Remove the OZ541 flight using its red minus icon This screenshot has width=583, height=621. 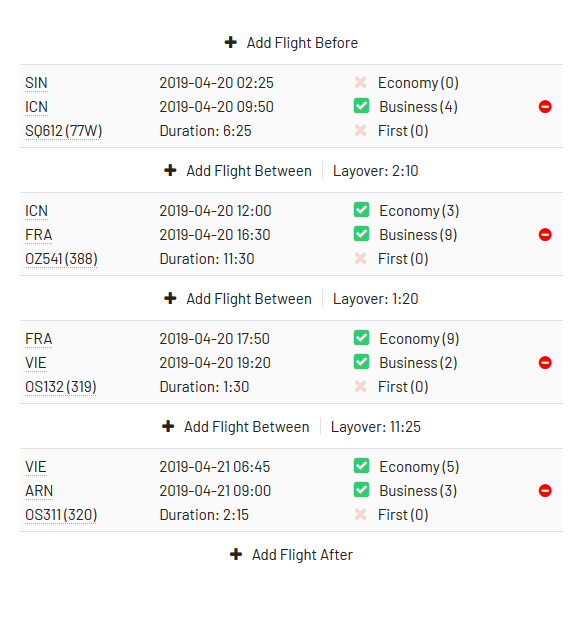545,234
